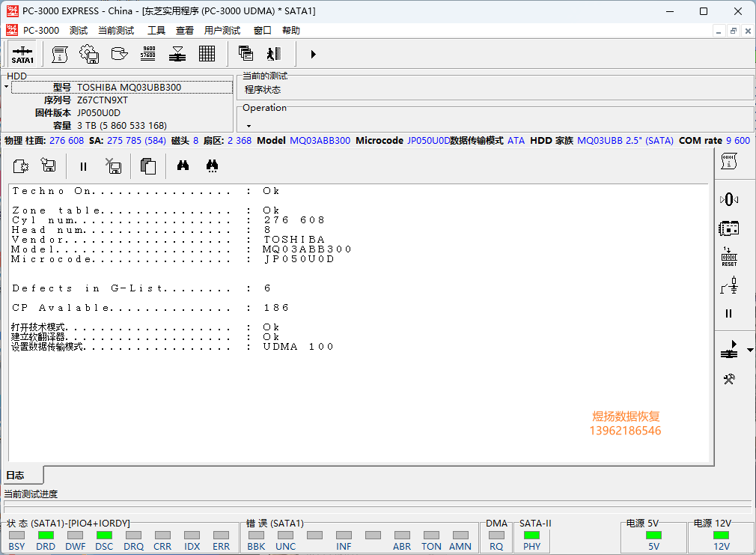Screen dimensions: 756x555
Task: Click the cascading windows icon
Action: click(246, 54)
